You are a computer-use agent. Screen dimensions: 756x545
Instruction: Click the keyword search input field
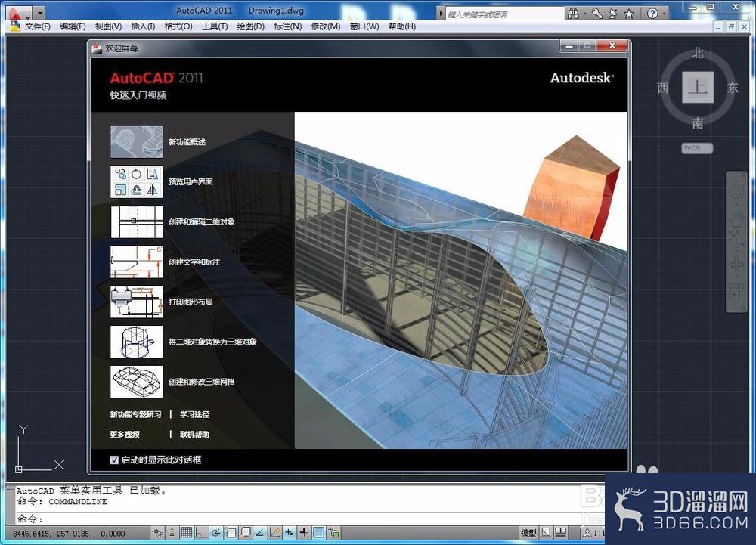point(505,14)
